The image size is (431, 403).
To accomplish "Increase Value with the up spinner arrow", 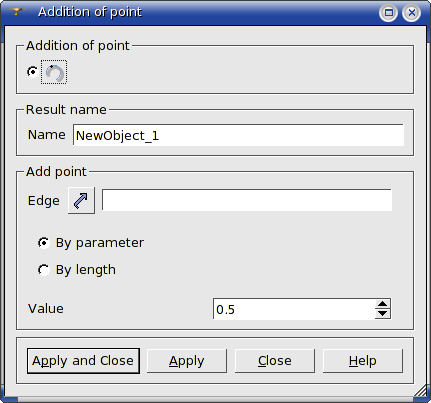I will (383, 304).
